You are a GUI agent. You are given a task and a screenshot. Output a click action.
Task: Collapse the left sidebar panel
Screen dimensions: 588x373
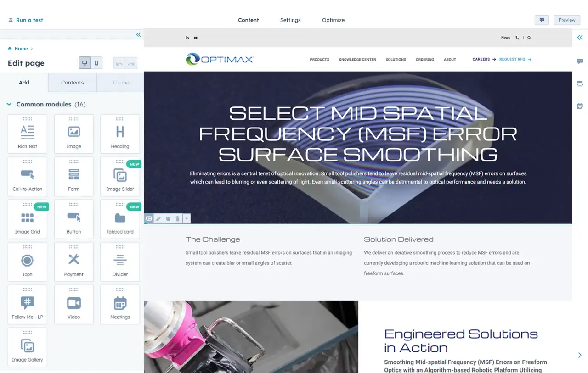coord(138,34)
